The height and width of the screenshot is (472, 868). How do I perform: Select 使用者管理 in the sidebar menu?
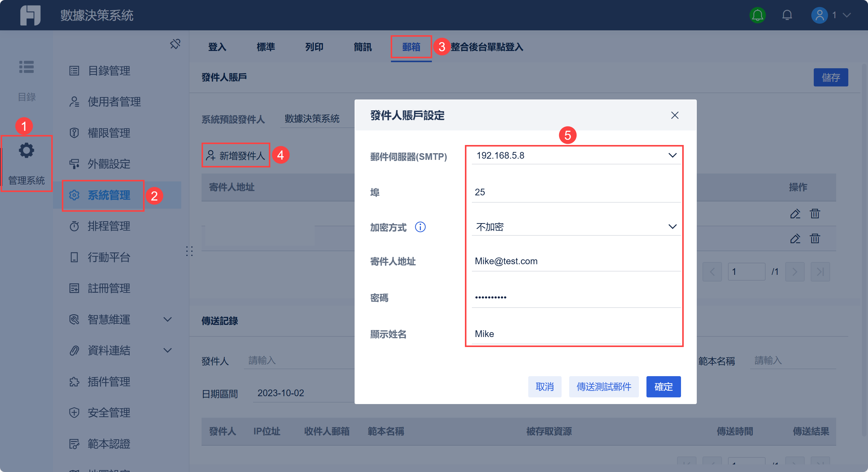[114, 102]
